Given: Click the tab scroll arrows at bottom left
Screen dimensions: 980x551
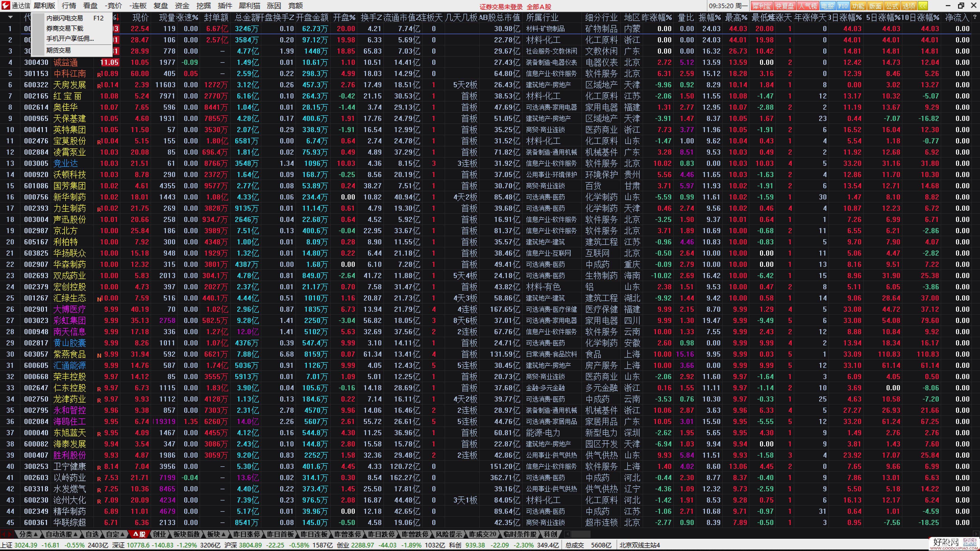Looking at the screenshot, I should point(6,534).
